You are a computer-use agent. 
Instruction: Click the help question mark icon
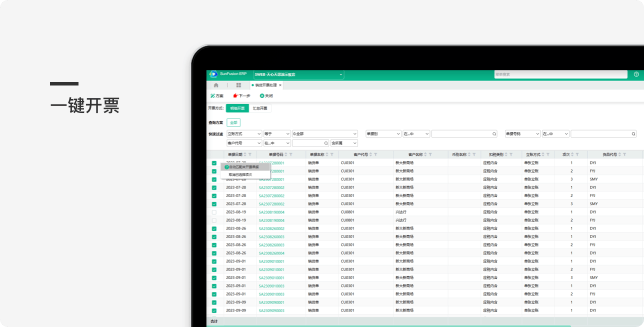636,74
